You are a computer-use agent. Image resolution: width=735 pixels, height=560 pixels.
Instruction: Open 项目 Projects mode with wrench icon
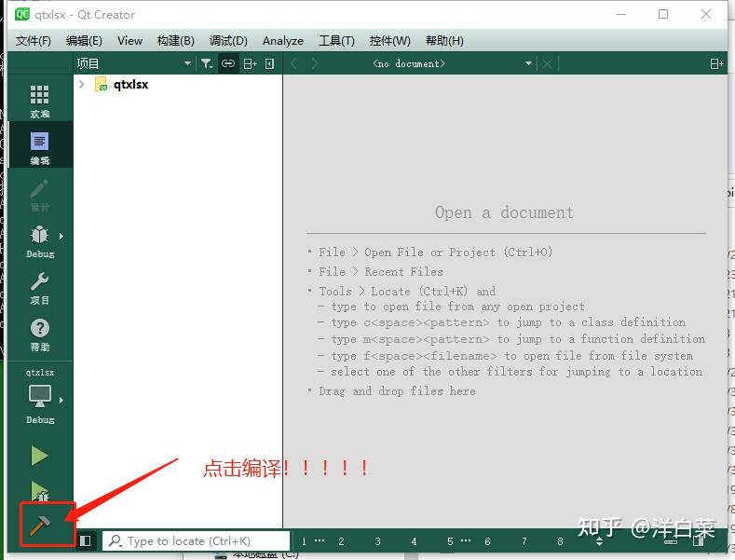40,288
